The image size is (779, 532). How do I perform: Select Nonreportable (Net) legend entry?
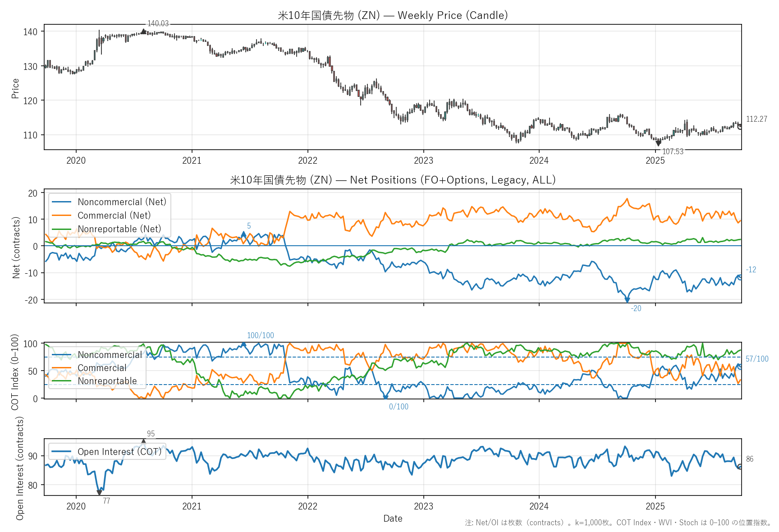point(119,229)
